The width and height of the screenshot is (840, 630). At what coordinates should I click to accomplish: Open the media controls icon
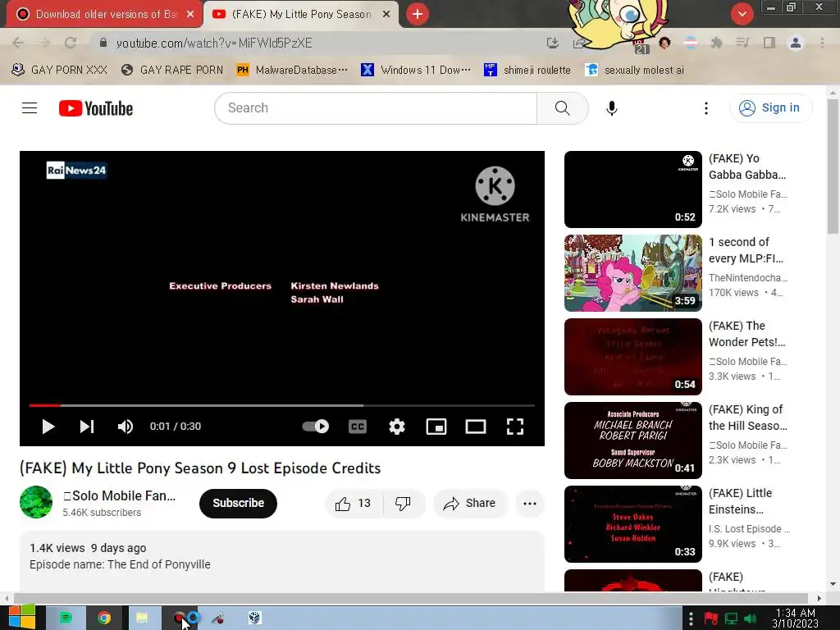(742, 43)
